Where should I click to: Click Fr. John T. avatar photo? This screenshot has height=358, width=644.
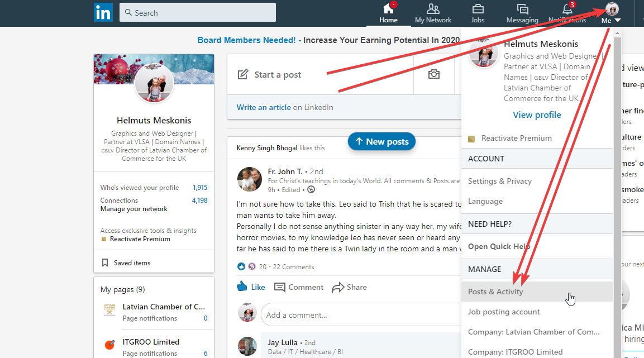click(250, 179)
